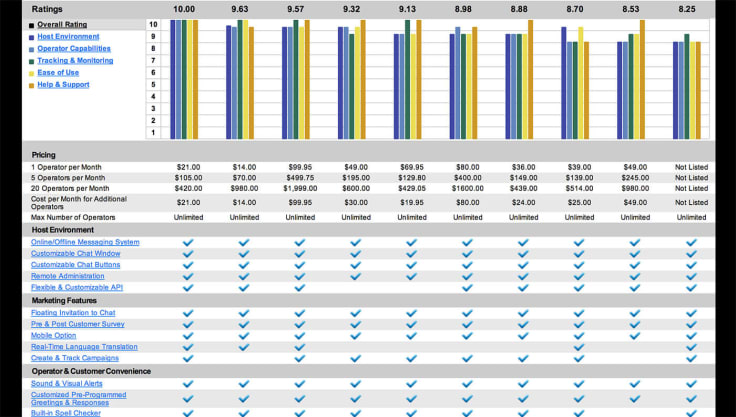Click Flexible & Customizable API checkmark in 9.57 column
Image resolution: width=736 pixels, height=417 pixels.
300,287
